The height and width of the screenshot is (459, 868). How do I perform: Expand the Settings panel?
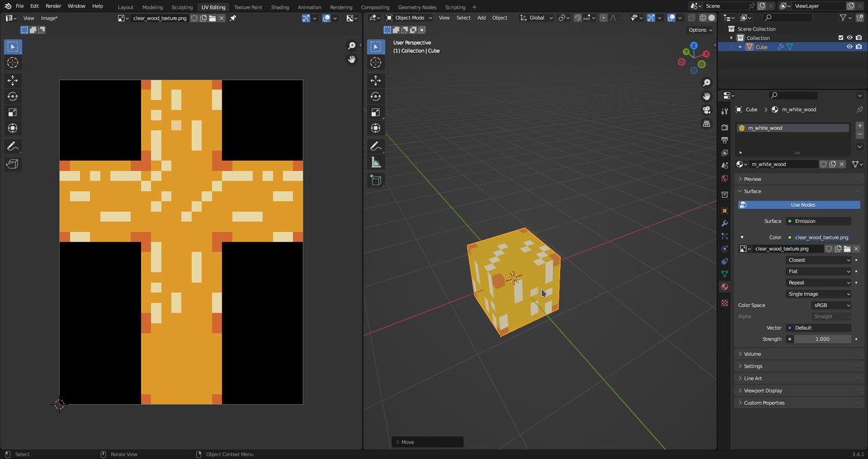tap(799, 366)
